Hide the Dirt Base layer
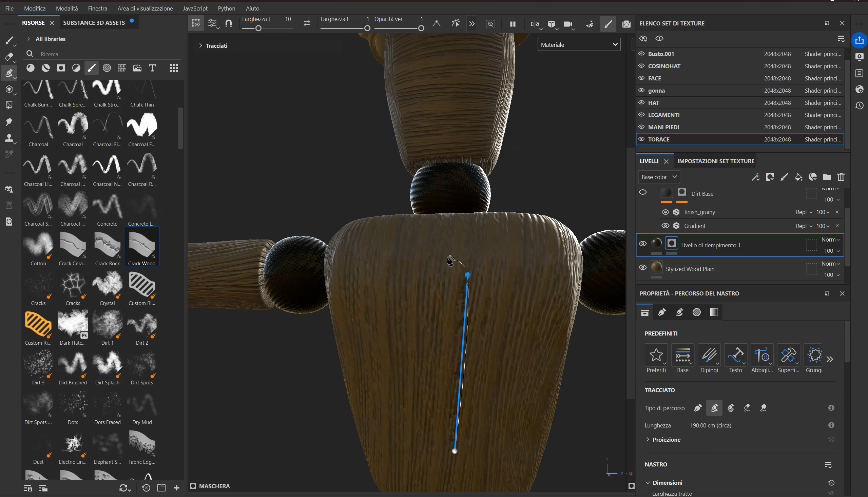868x497 pixels. tap(642, 192)
